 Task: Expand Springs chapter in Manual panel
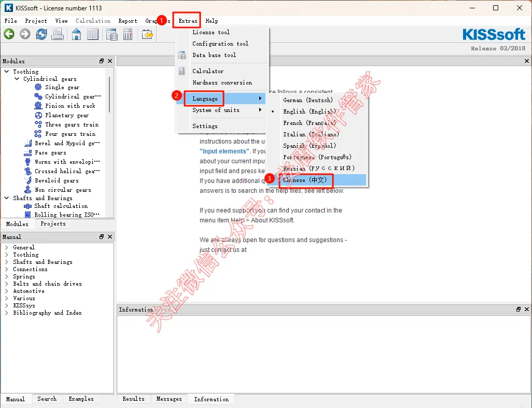click(6, 276)
